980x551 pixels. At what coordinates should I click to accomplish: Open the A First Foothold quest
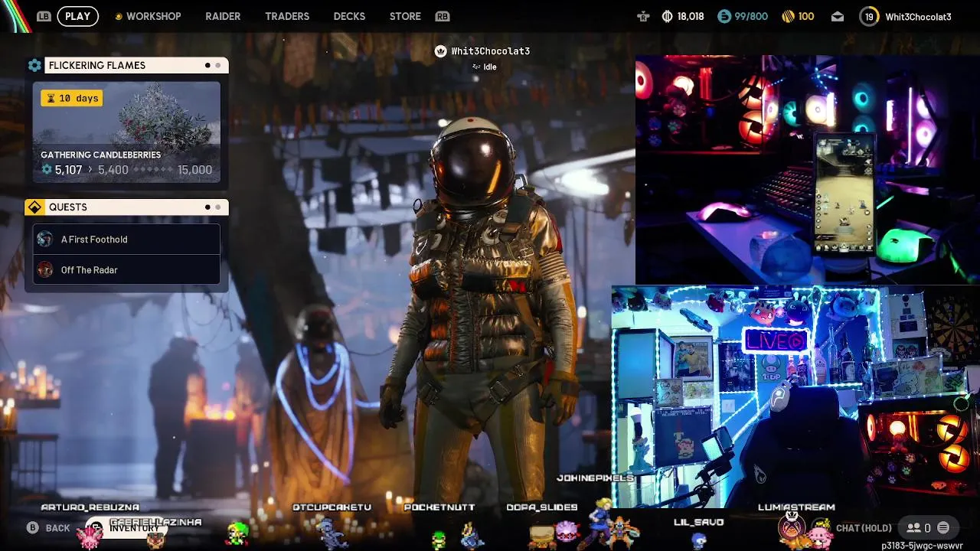(126, 239)
